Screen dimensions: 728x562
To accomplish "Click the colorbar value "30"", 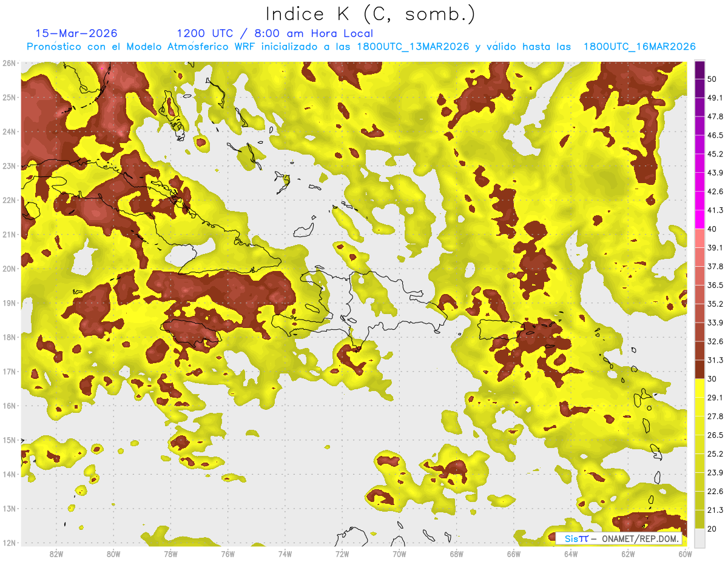I will pyautogui.click(x=712, y=378).
